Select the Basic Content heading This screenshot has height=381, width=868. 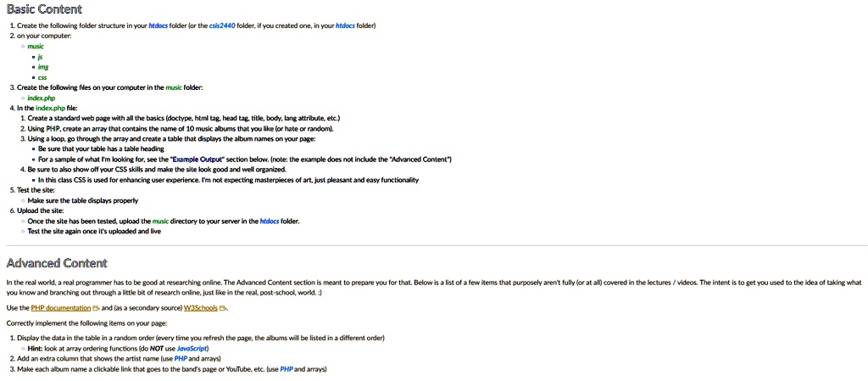pos(44,9)
